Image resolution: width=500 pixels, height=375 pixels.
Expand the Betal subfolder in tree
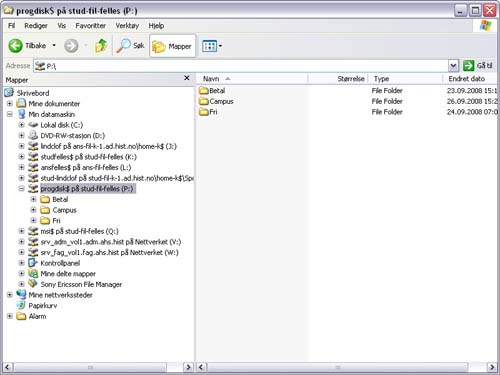pyautogui.click(x=33, y=199)
